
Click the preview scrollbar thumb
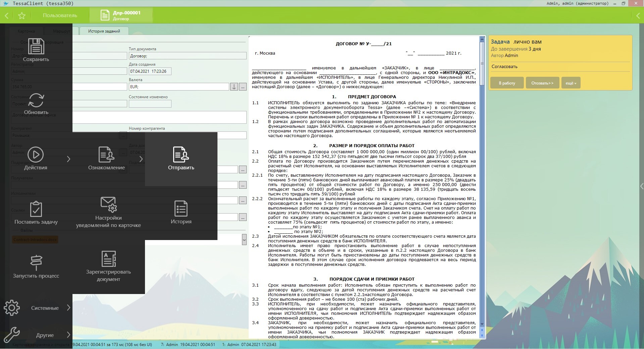pos(482,63)
